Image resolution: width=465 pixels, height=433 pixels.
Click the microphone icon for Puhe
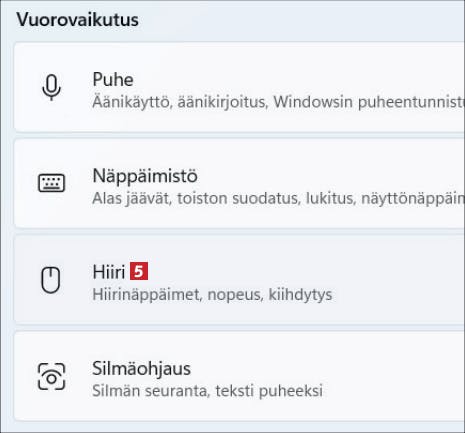[51, 88]
